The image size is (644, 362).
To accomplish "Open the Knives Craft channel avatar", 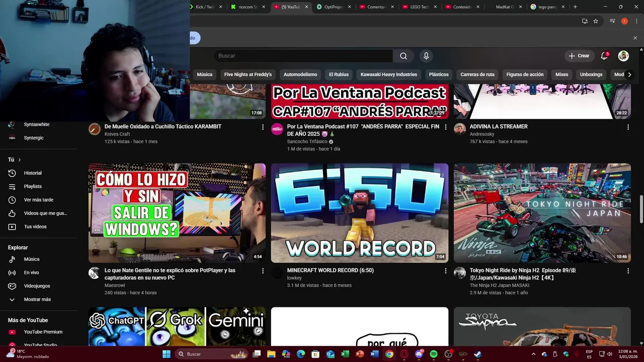I will 94,129.
